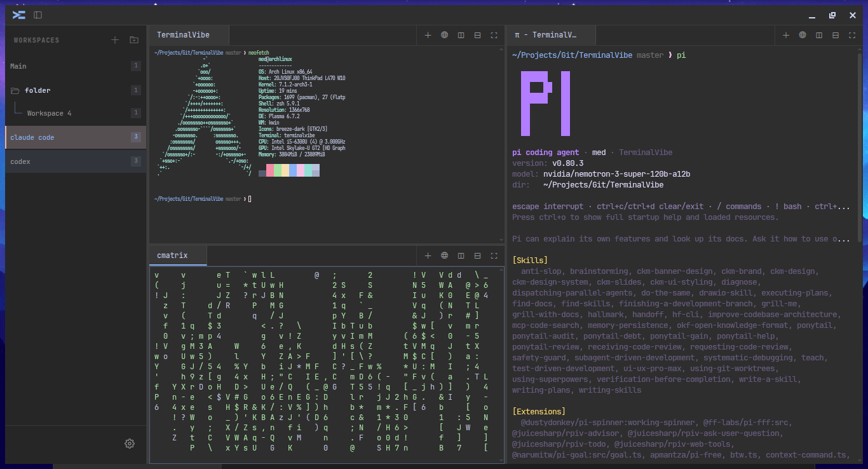Maximize the cmatrix pane fullscreen icon

(x=494, y=255)
